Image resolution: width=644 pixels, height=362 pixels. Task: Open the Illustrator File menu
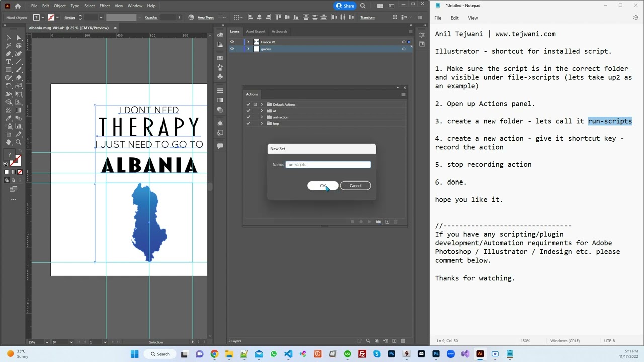(34, 6)
